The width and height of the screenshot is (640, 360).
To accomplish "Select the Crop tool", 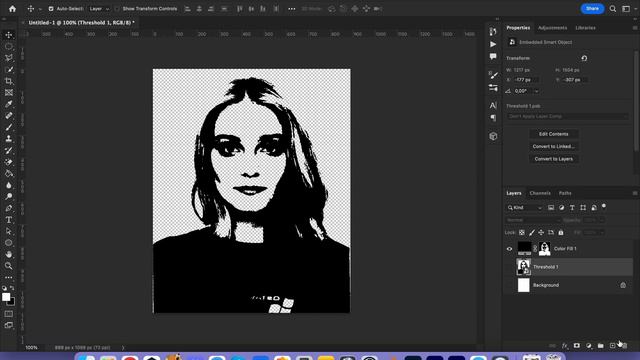I will click(9, 81).
